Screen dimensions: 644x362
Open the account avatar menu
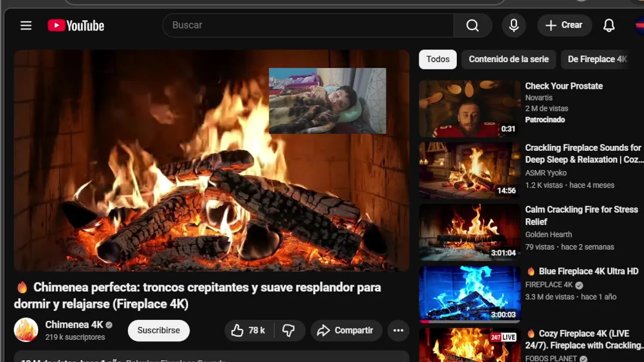(639, 25)
